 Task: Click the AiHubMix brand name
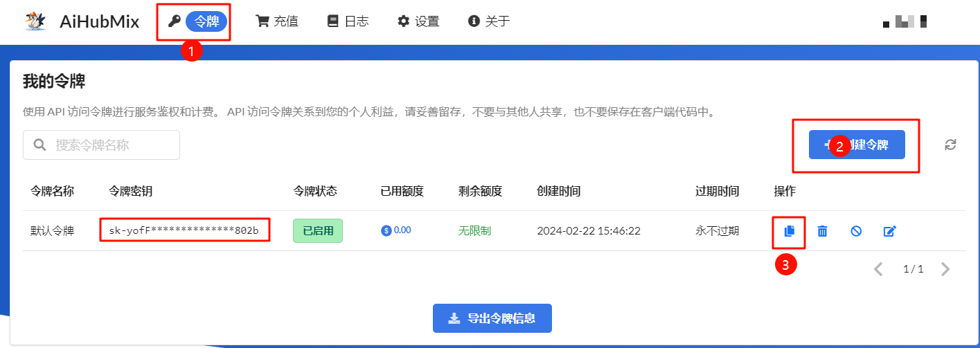(x=99, y=21)
